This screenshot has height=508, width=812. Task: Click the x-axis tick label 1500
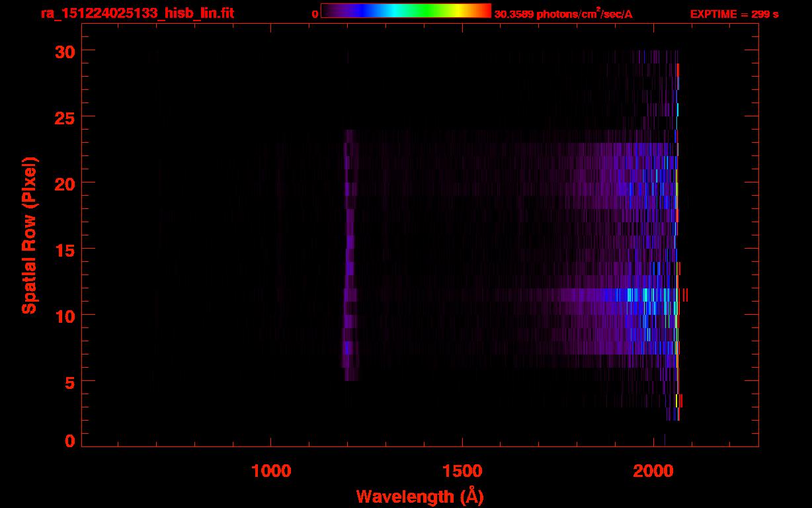pos(462,470)
